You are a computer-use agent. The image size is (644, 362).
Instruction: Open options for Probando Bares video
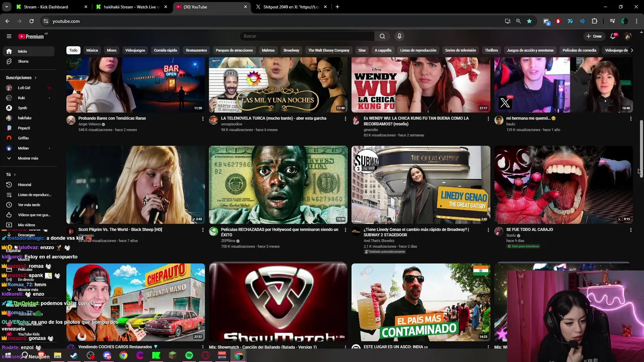203,119
